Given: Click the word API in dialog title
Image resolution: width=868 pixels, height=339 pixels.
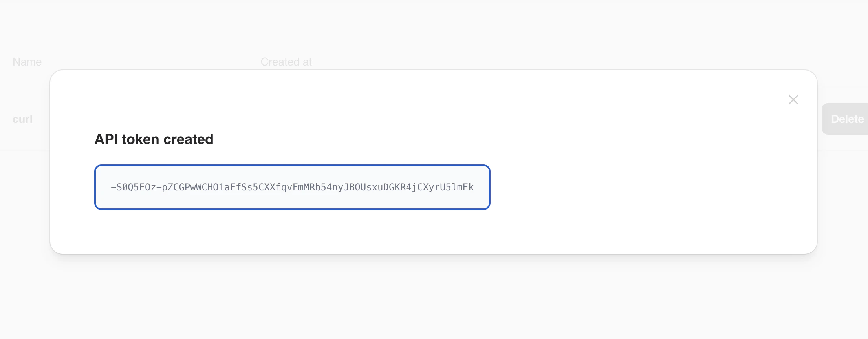Looking at the screenshot, I should [106, 139].
